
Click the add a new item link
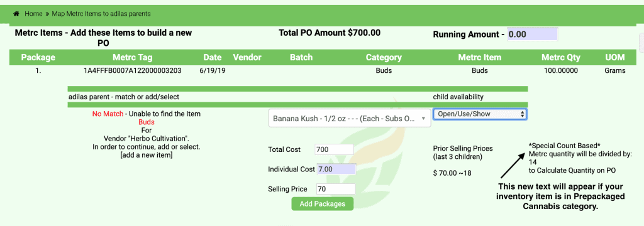(146, 155)
